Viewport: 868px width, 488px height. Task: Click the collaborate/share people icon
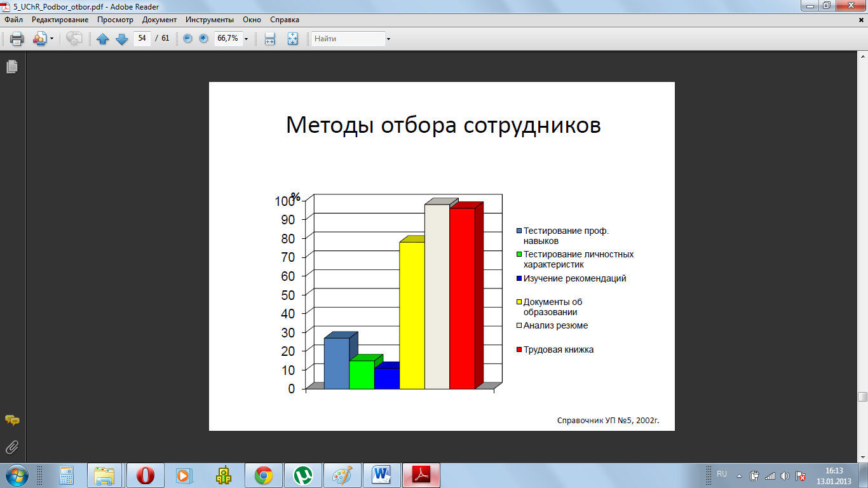pyautogui.click(x=39, y=39)
